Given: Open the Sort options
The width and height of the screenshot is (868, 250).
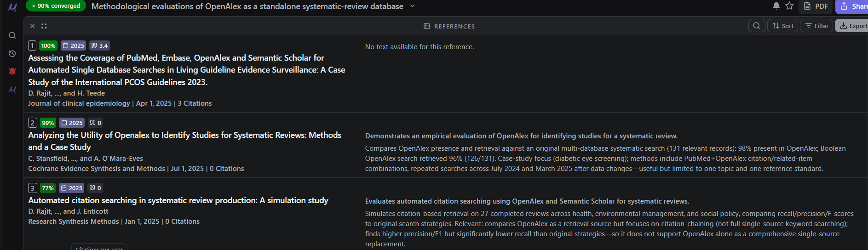Looking at the screenshot, I should [782, 26].
